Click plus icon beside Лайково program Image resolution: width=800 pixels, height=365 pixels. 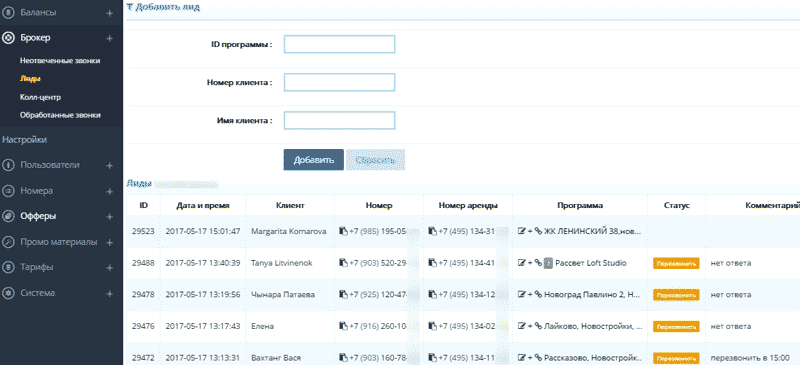pos(530,326)
